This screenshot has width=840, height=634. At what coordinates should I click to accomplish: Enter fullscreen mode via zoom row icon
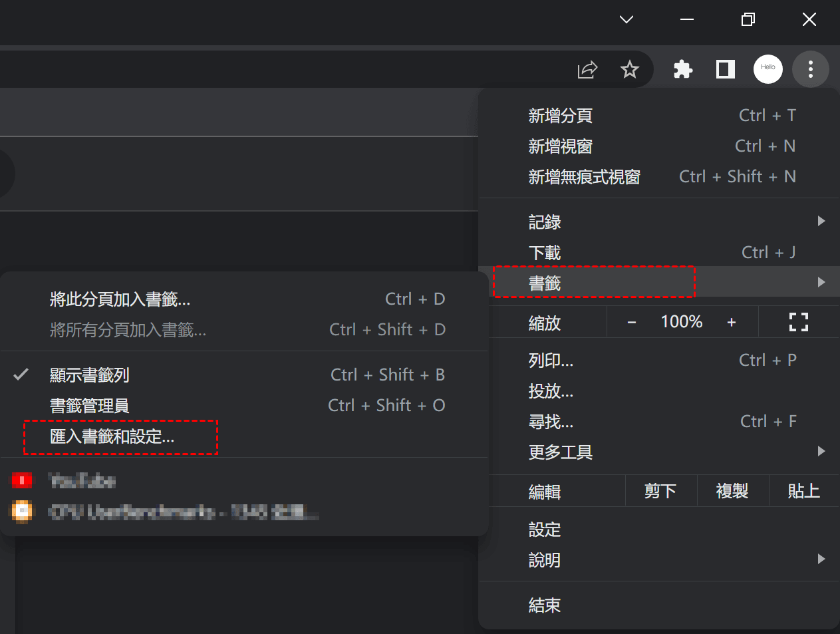point(798,322)
